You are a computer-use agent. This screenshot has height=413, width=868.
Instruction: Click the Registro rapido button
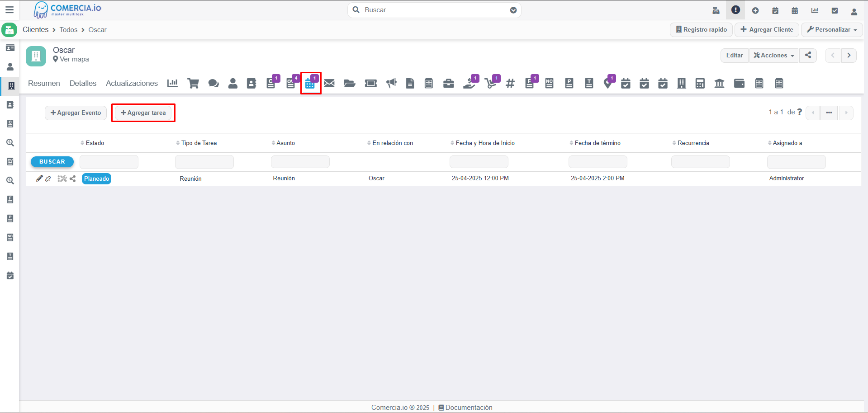[701, 29]
